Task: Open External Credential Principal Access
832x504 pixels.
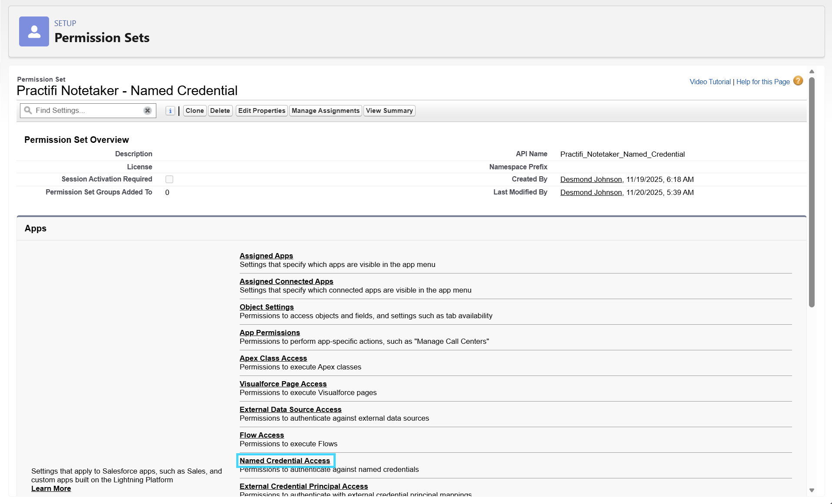Action: tap(304, 486)
